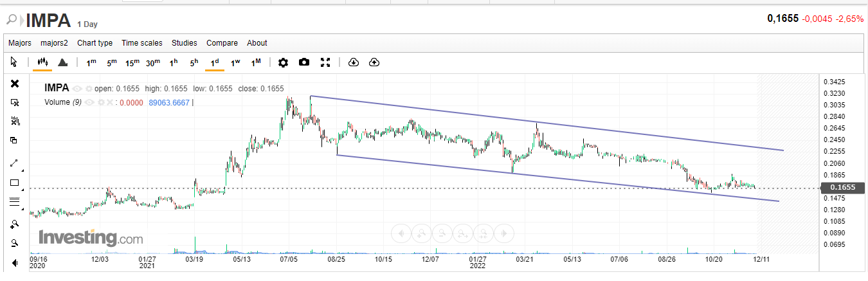
Task: Toggle fullscreen chart mode
Action: pos(325,62)
